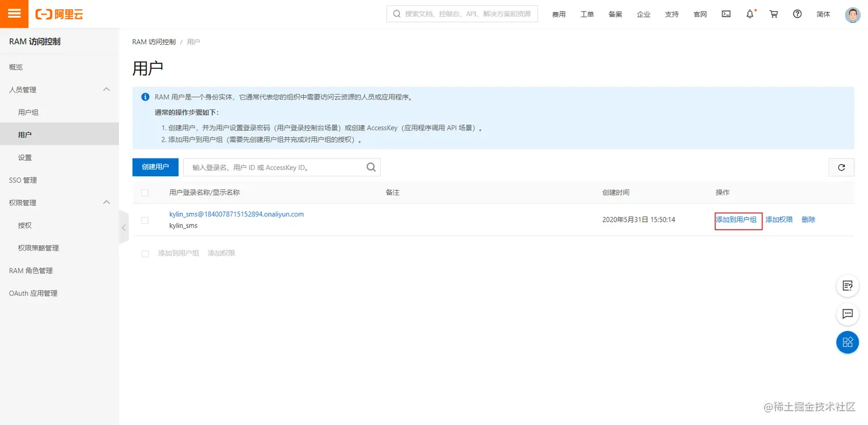Click the 用户 breadcrumb text

click(193, 42)
